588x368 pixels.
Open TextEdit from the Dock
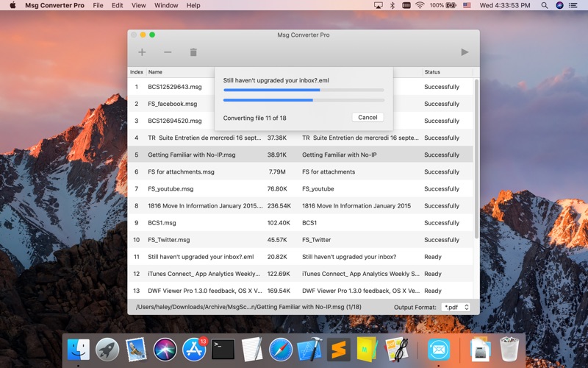click(x=252, y=350)
